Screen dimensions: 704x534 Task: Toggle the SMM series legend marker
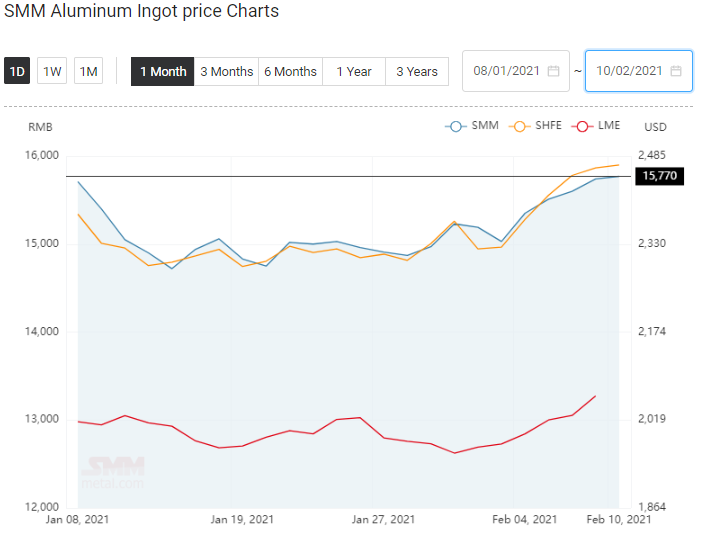[456, 126]
